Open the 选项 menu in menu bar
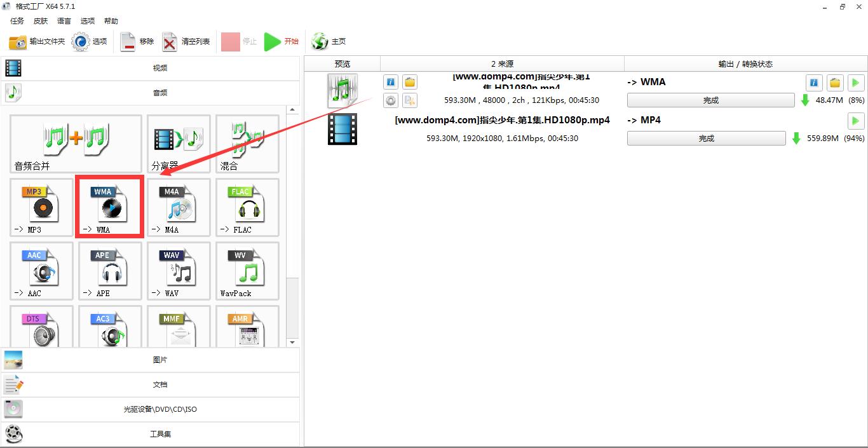 [x=88, y=21]
